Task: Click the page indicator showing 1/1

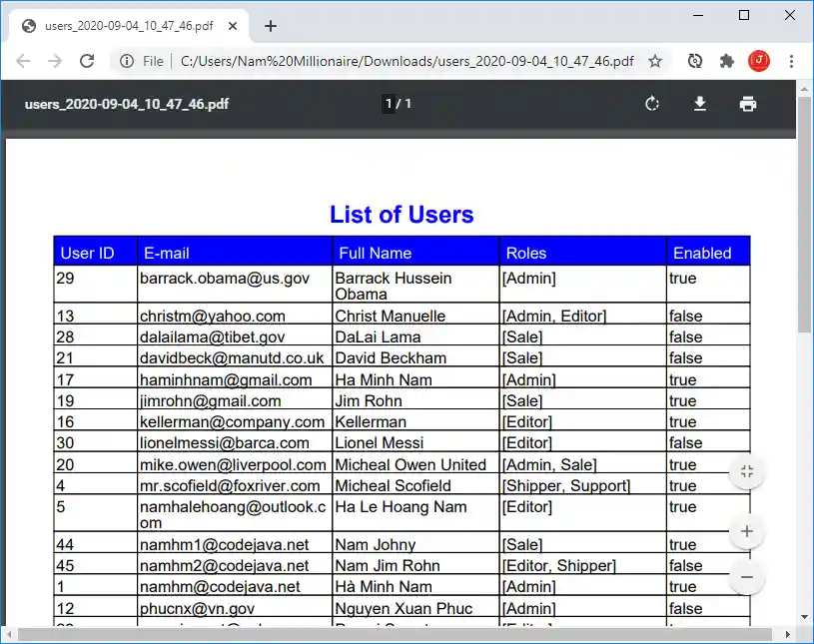Action: click(x=396, y=103)
